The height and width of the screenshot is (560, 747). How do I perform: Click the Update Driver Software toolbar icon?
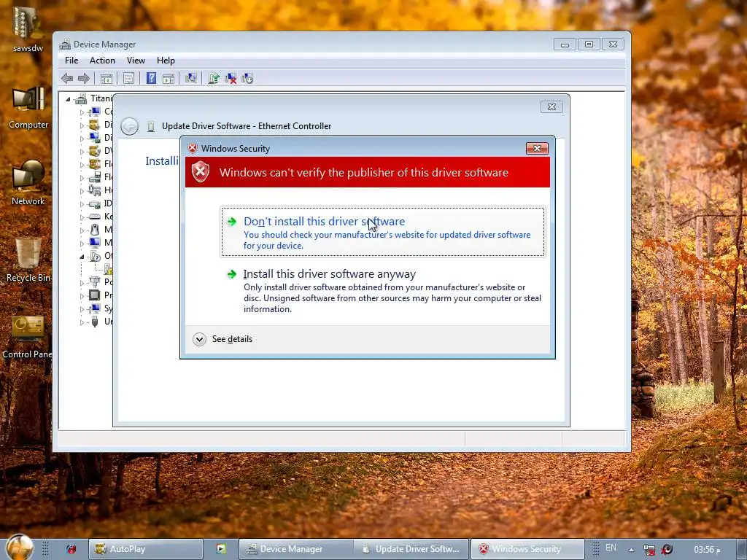pos(214,79)
